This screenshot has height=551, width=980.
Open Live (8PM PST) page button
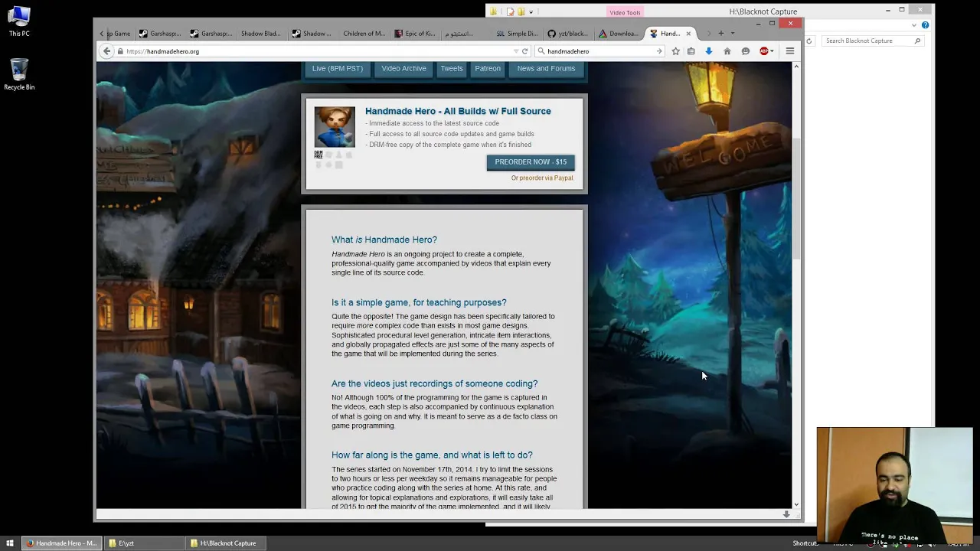click(337, 68)
